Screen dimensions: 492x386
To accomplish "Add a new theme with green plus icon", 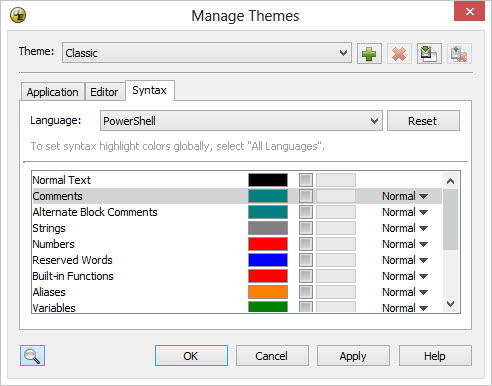I will 369,53.
